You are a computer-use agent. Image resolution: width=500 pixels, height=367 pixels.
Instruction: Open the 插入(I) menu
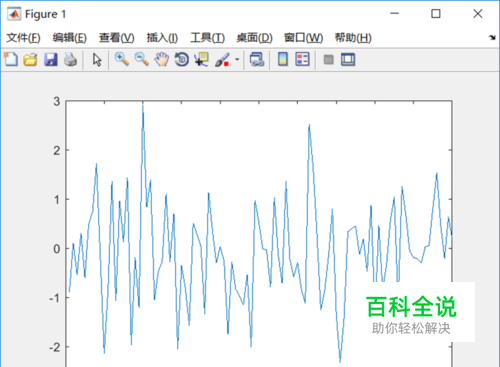[x=162, y=38]
